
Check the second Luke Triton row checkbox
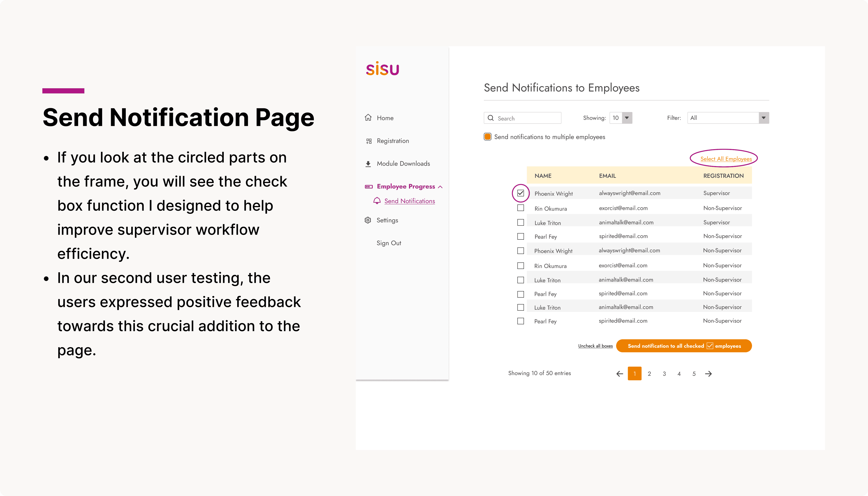521,280
